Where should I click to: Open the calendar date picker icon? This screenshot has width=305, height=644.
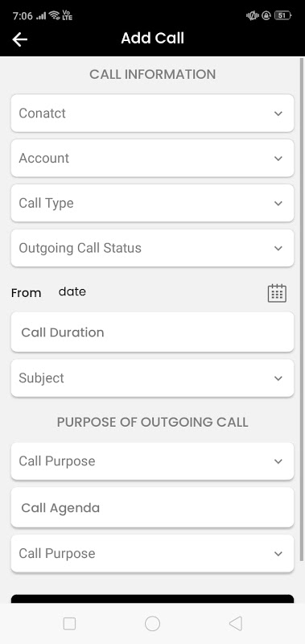[277, 293]
